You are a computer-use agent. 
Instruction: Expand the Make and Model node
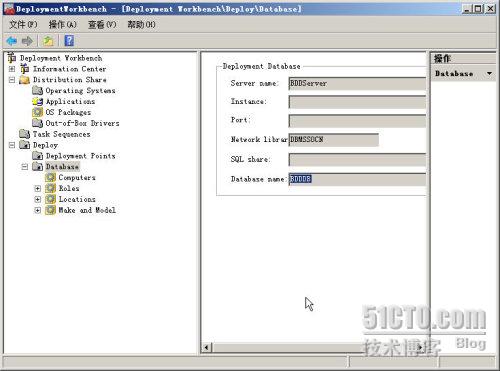click(38, 210)
